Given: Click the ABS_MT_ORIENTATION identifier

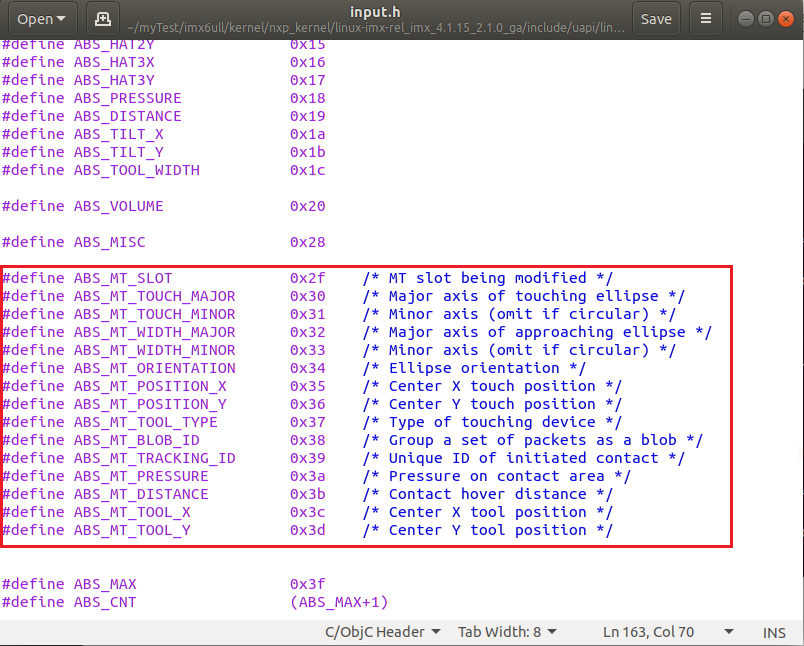Looking at the screenshot, I should click(x=154, y=368).
